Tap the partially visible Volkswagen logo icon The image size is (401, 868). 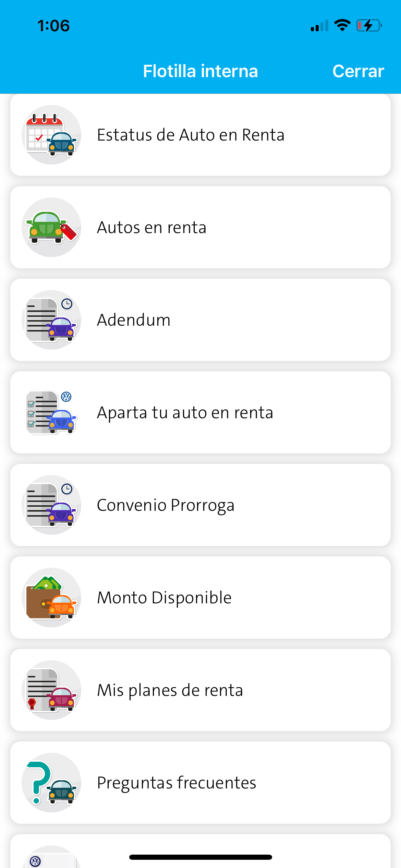pyautogui.click(x=36, y=861)
